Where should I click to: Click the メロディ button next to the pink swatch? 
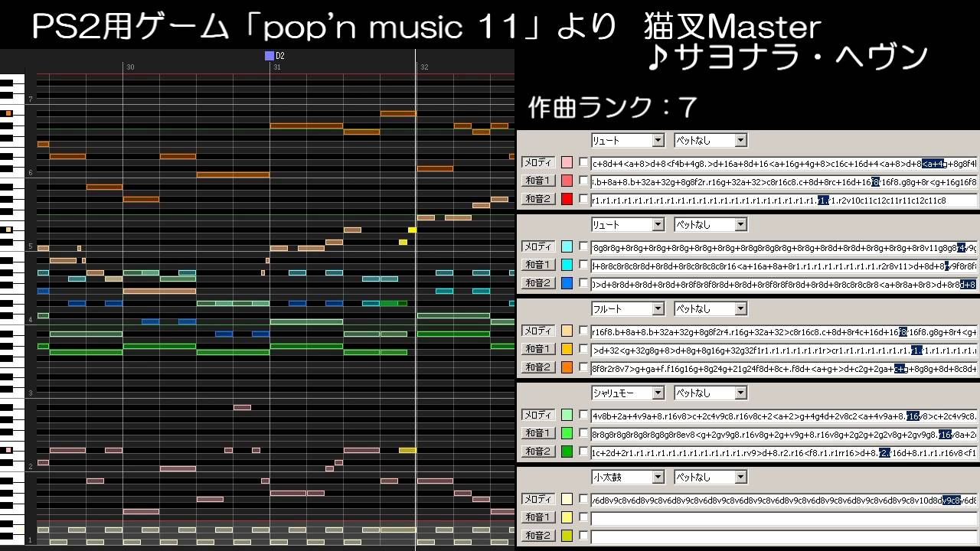click(x=537, y=162)
